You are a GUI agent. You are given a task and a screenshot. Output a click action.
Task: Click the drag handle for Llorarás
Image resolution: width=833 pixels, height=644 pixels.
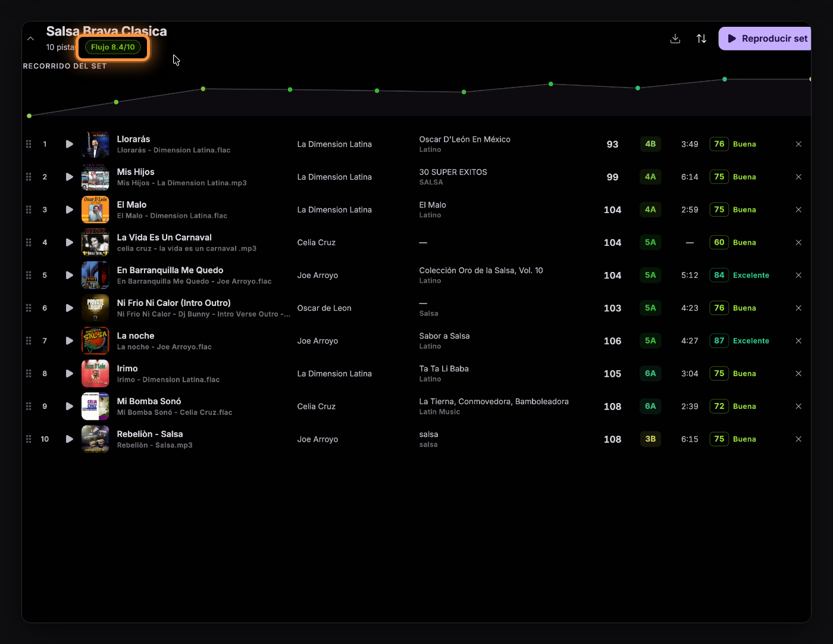29,144
